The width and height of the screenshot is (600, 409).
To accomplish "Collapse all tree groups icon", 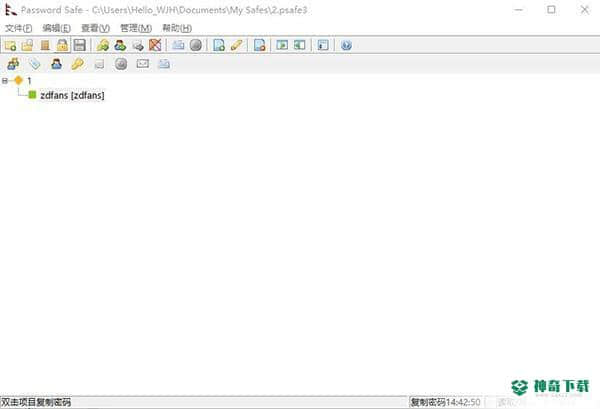I will 300,45.
